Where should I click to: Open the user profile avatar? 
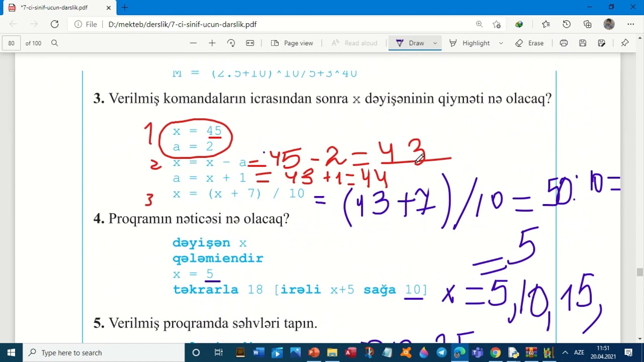coord(609,24)
